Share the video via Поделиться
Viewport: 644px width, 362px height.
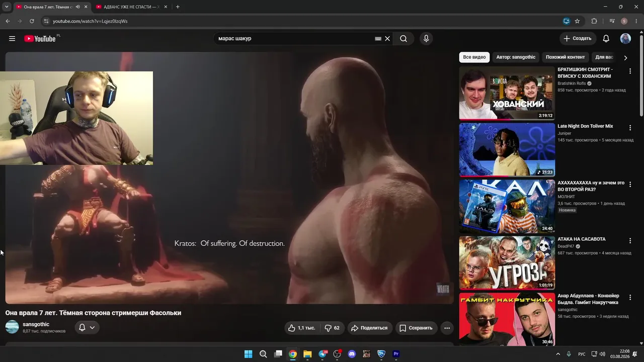[370, 328]
